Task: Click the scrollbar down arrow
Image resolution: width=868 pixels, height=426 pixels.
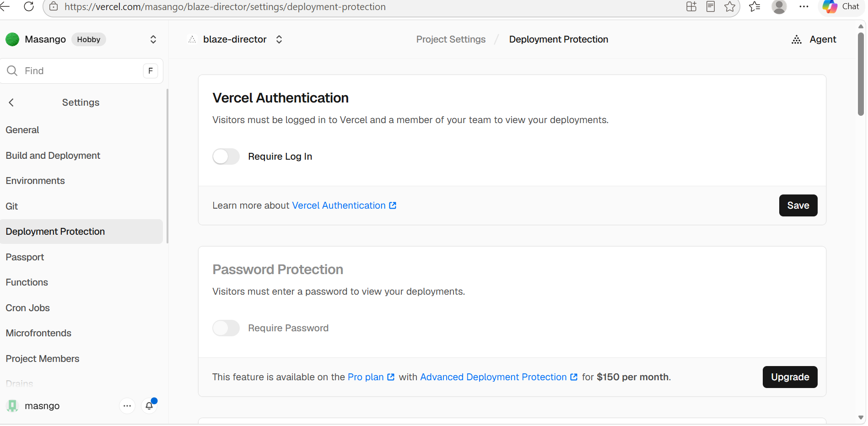Action: [x=861, y=418]
